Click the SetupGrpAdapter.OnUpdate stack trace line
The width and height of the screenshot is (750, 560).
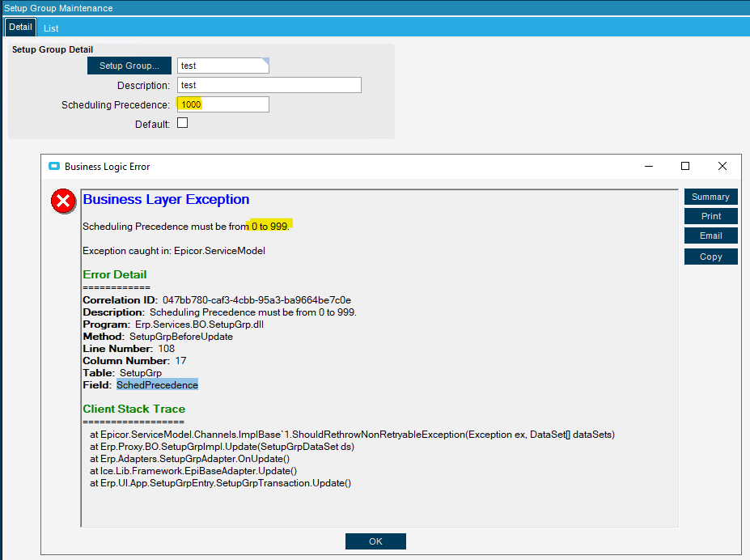190,459
